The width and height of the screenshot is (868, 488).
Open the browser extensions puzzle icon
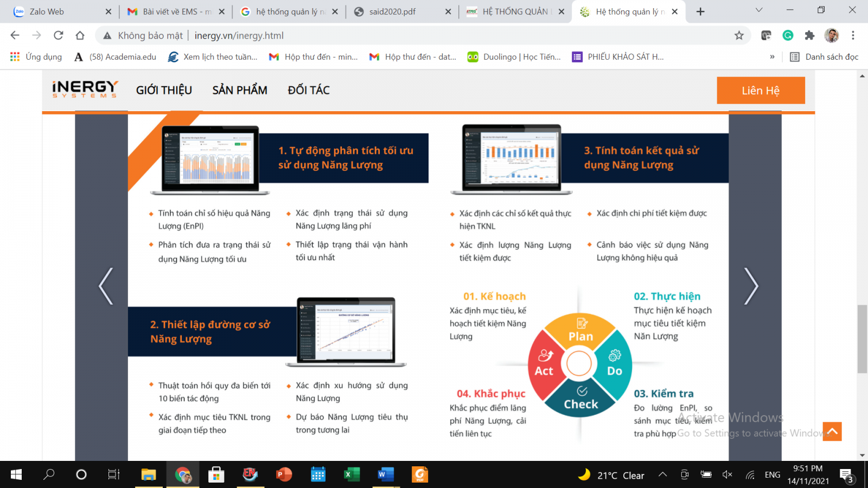click(809, 35)
